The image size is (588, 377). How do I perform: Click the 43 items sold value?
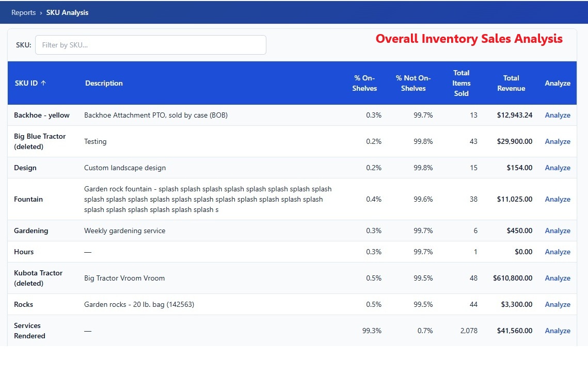[473, 141]
